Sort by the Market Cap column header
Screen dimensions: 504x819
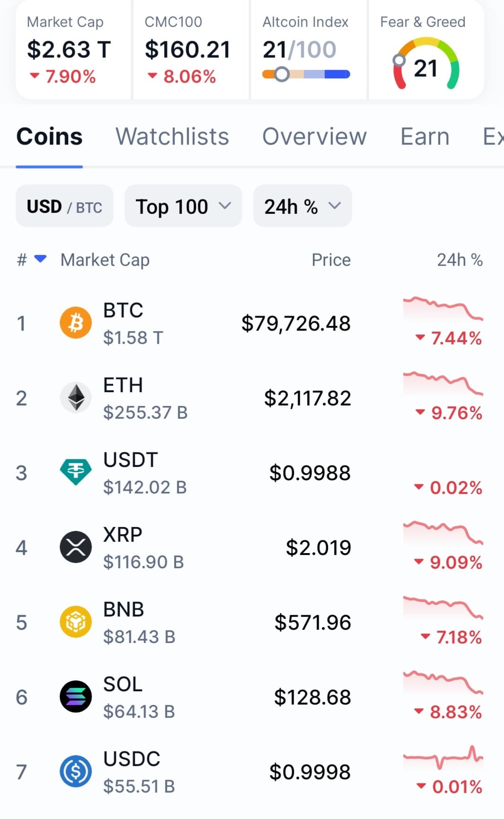click(105, 260)
